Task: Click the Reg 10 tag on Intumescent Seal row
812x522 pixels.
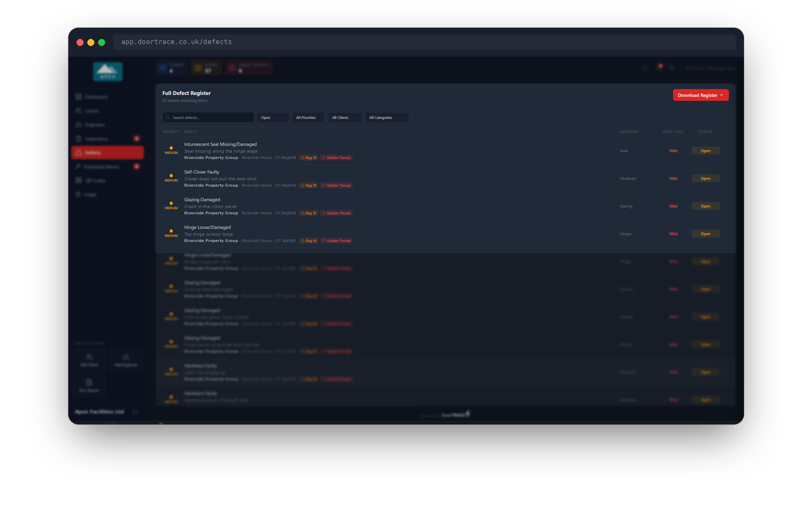Action: (x=309, y=158)
